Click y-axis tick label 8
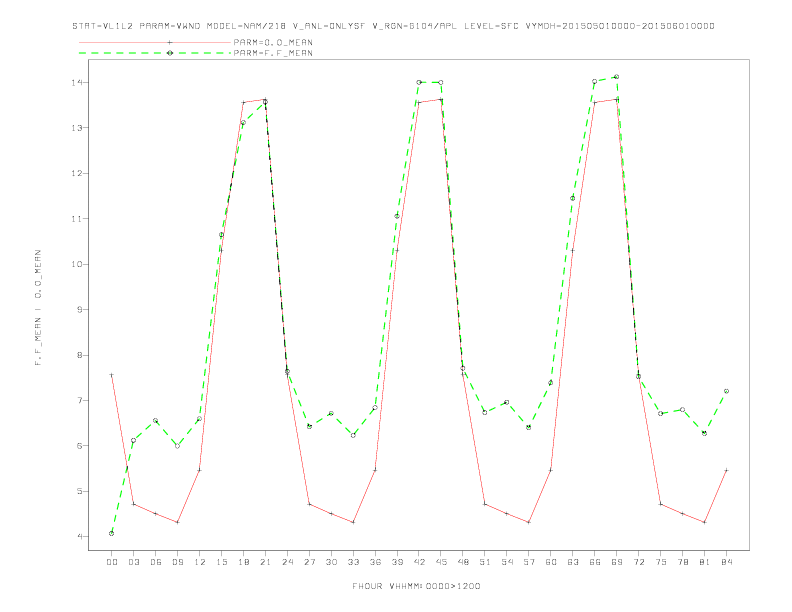 80,355
